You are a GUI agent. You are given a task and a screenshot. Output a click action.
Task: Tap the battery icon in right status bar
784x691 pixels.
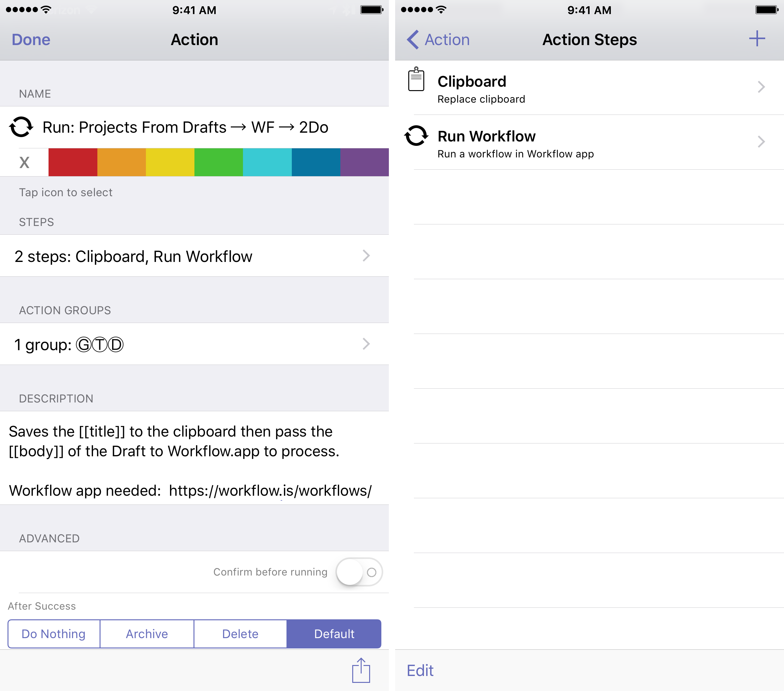766,10
